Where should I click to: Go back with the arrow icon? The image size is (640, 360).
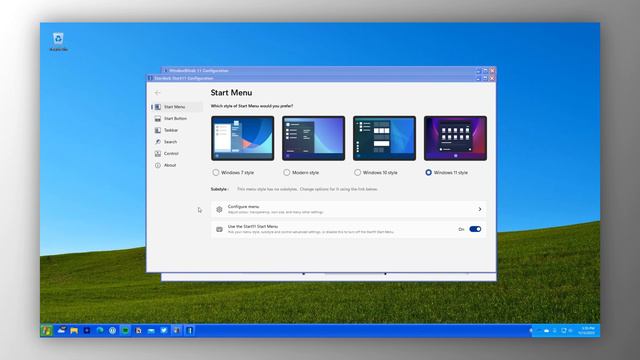coord(157,93)
